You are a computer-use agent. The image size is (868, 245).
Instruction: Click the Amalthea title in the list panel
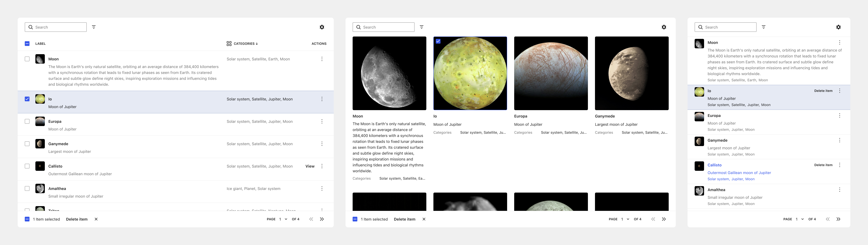click(x=716, y=190)
